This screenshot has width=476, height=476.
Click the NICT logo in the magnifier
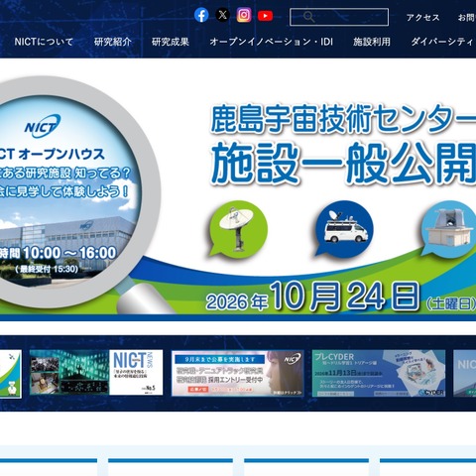click(x=43, y=126)
